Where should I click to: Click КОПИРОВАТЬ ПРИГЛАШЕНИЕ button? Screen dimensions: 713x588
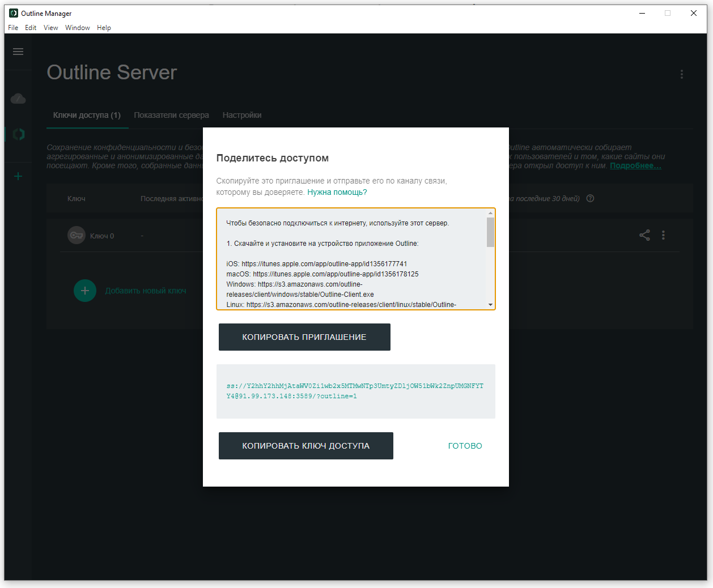point(304,337)
